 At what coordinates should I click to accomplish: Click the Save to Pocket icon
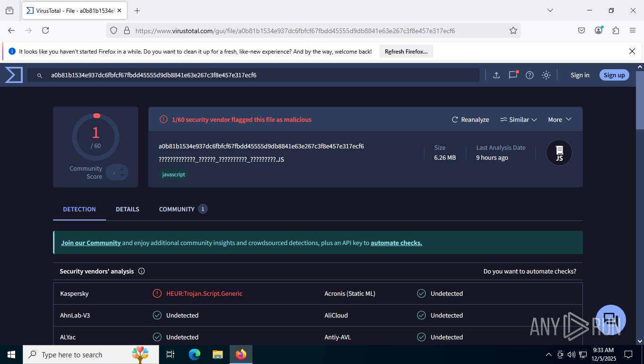pyautogui.click(x=581, y=30)
